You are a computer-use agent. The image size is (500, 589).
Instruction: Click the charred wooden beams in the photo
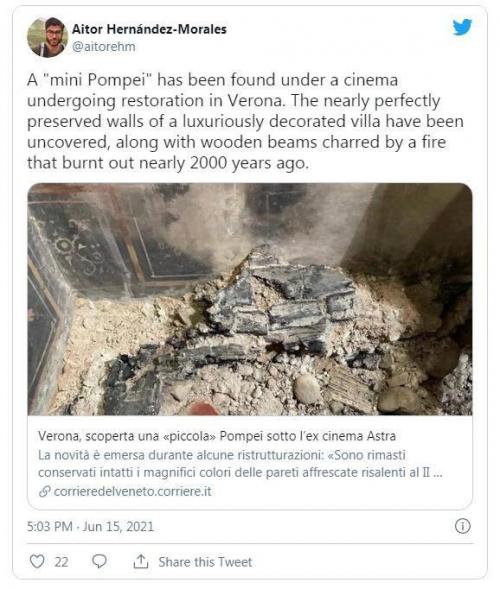[x=285, y=301]
